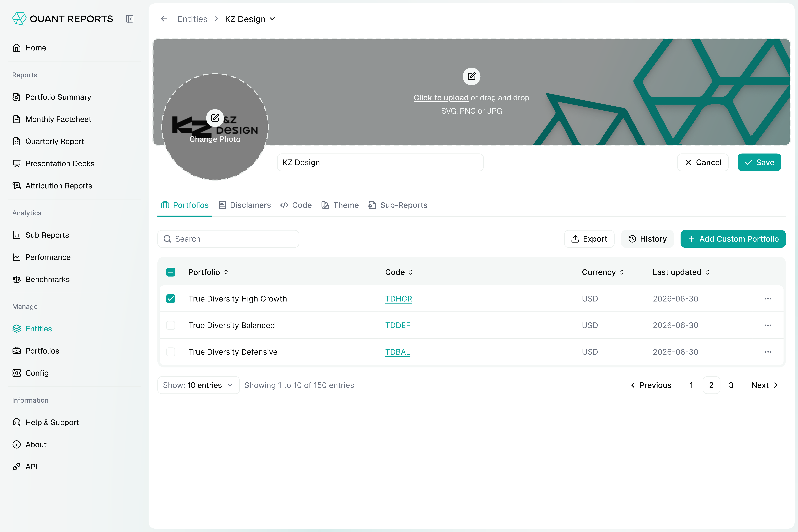This screenshot has width=798, height=532.
Task: Switch to the Theme tab
Action: 340,205
